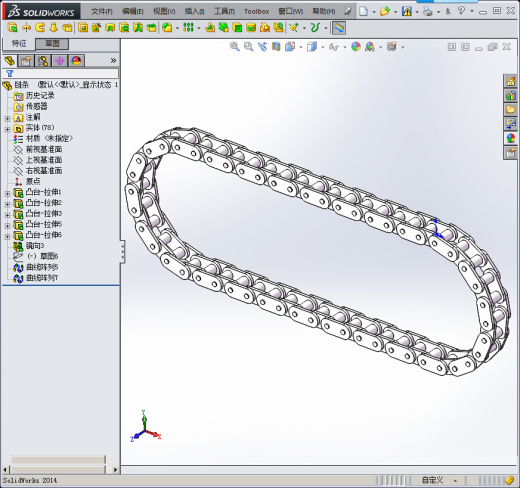Viewport: 520px width, 488px height.
Task: Open the ConfigurationManager tab icon
Action: pos(43,61)
